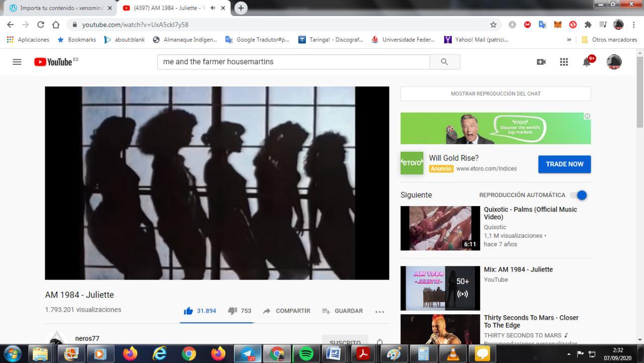Open the Taringa! Discograf bookmark

pos(331,40)
